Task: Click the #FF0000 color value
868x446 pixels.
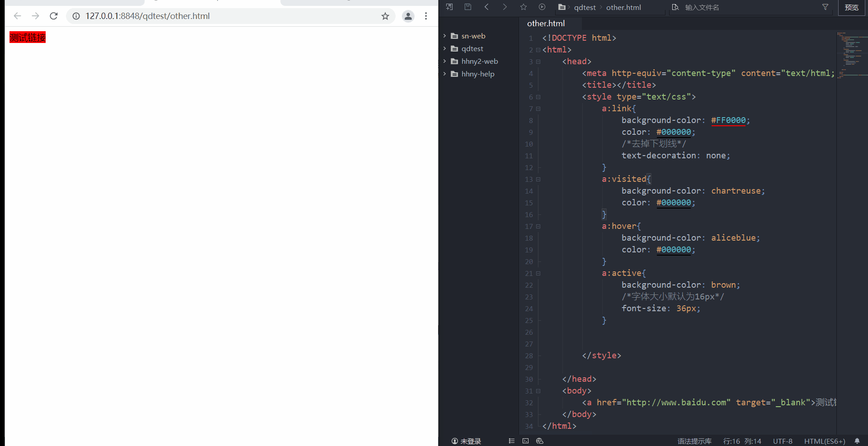Action: pyautogui.click(x=728, y=120)
